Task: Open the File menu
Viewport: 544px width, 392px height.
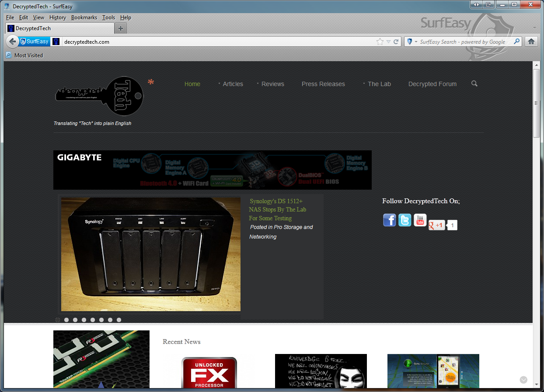Action: tap(10, 17)
